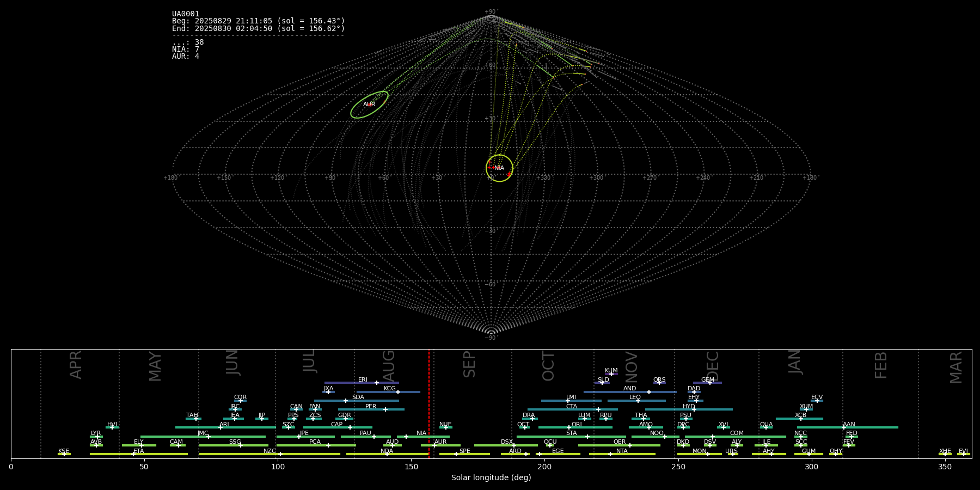Click the GEM shower peak cross marker
980x490 pixels.
709,383
